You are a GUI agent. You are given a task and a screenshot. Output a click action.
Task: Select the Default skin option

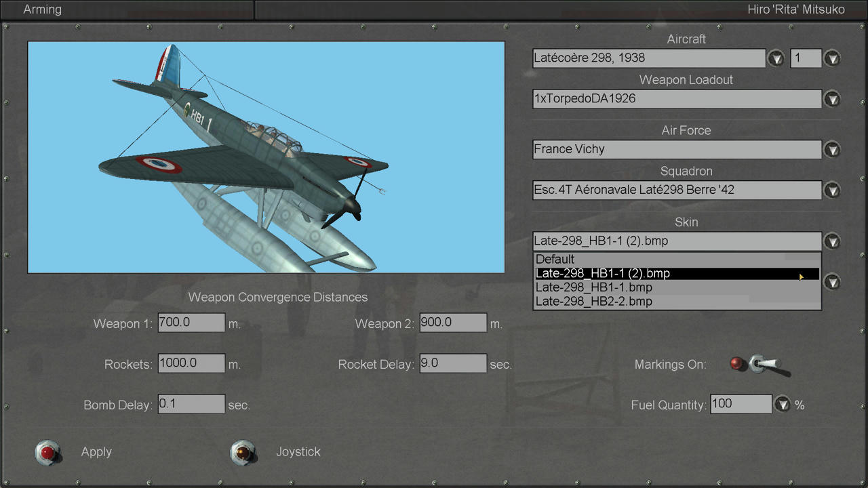[676, 259]
